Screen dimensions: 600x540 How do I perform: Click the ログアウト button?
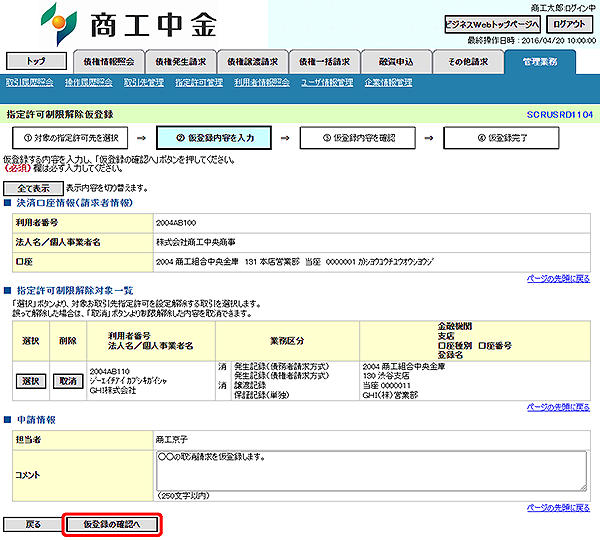tap(569, 24)
